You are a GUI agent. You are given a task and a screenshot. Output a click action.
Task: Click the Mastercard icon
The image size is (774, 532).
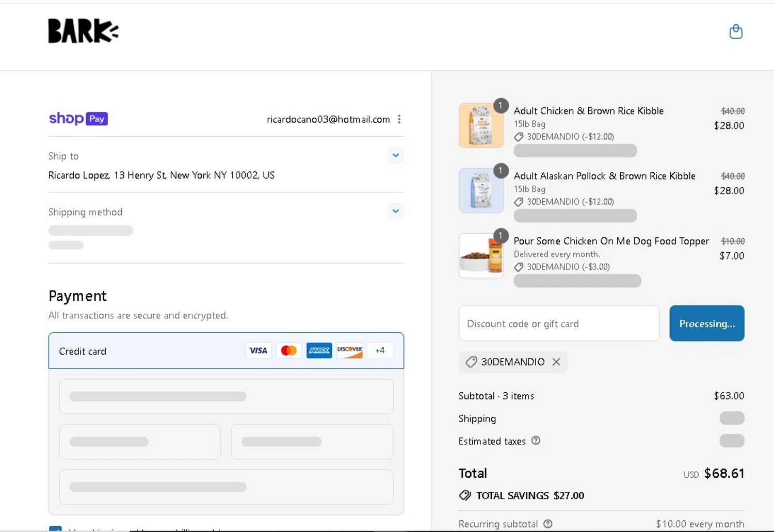289,350
